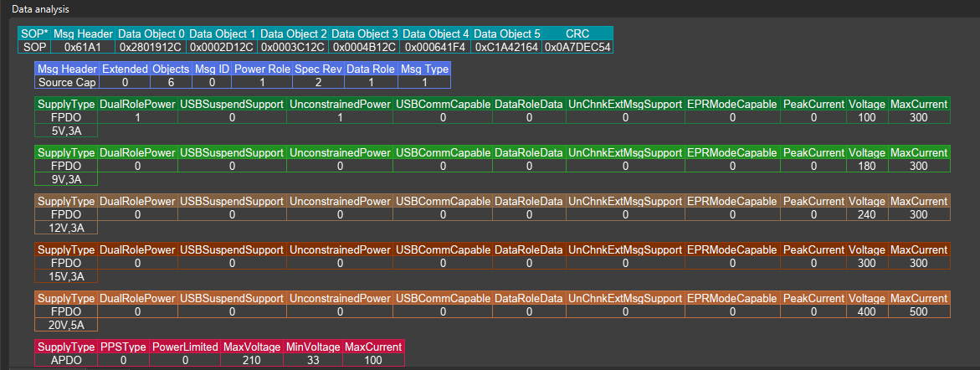The width and height of the screenshot is (980, 370).
Task: Select the APDO supply type cell
Action: [x=65, y=359]
